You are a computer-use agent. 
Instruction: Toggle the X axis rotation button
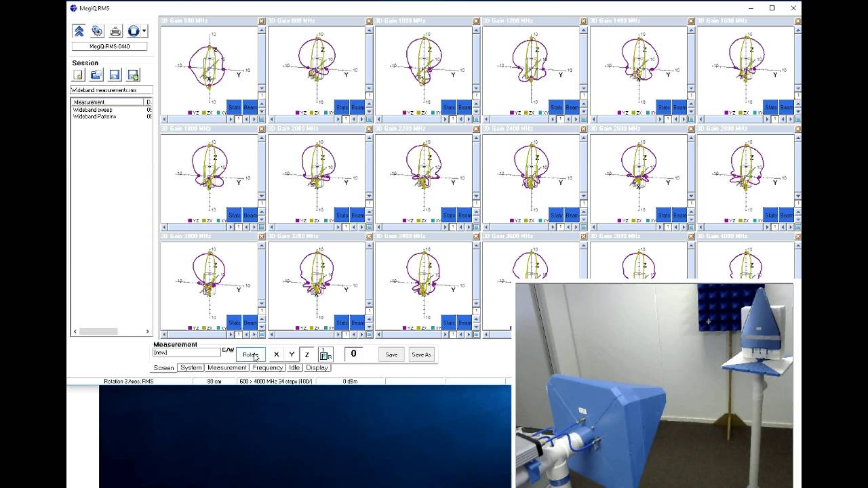tap(276, 354)
